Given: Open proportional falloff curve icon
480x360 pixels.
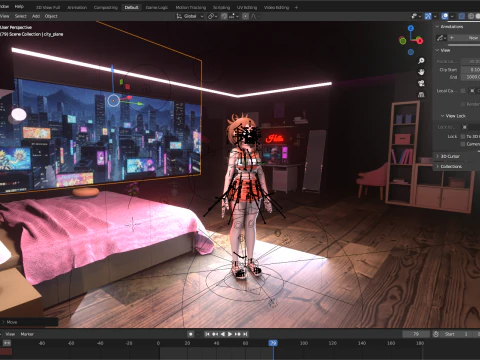Looking at the screenshot, I should coord(253,16).
